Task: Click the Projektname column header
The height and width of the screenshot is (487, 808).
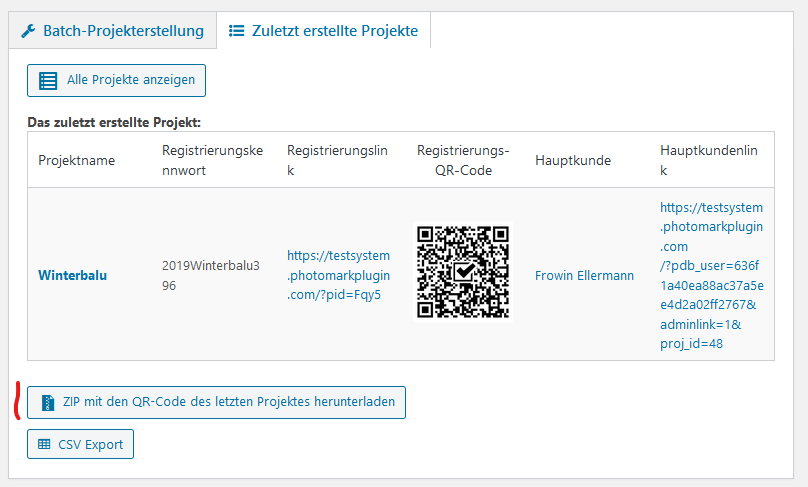Action: (x=77, y=160)
